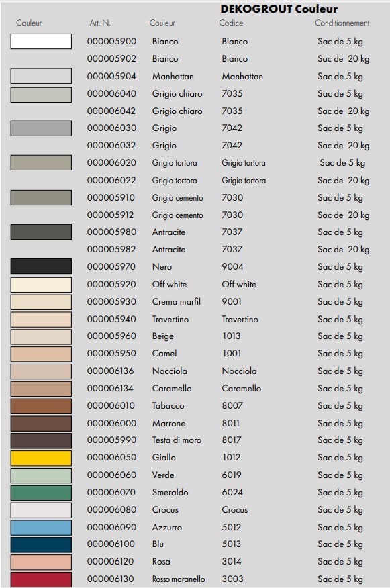Select the Manhattan color swatch
This screenshot has height=588, width=390.
pos(41,76)
